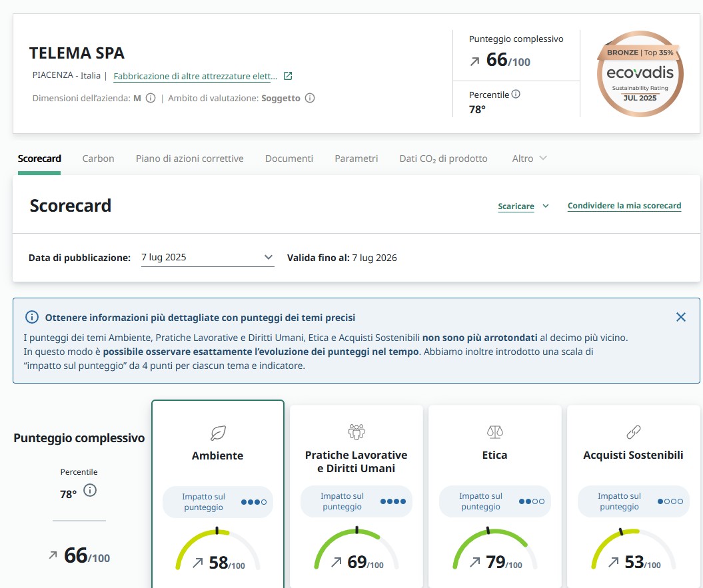The image size is (703, 588).
Task: Open the Piano di azioni correttive tab
Action: [189, 158]
